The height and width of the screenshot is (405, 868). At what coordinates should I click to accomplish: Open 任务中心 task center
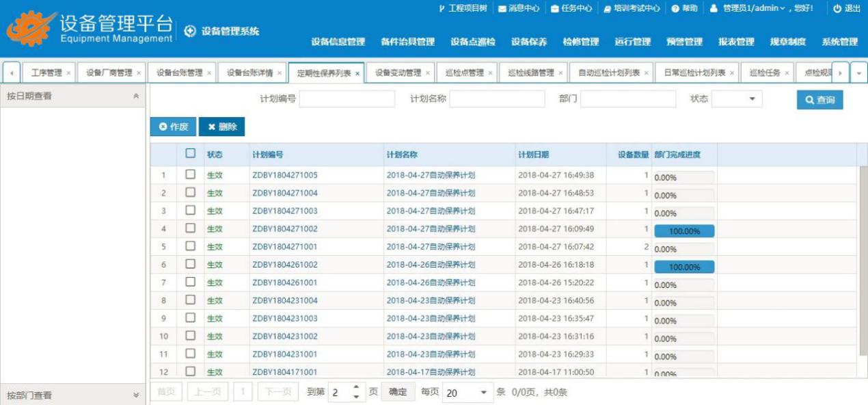tap(555, 9)
